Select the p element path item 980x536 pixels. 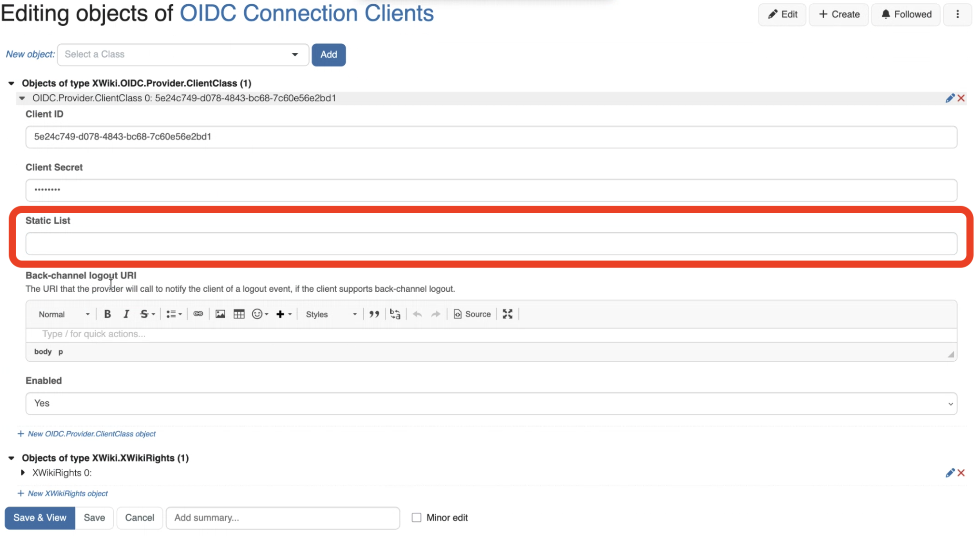coord(60,352)
